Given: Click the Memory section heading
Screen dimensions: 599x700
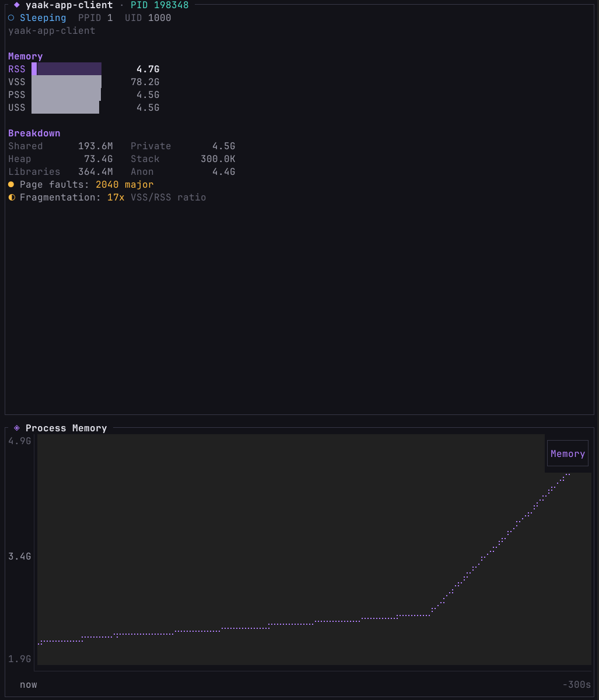Looking at the screenshot, I should pyautogui.click(x=26, y=57).
